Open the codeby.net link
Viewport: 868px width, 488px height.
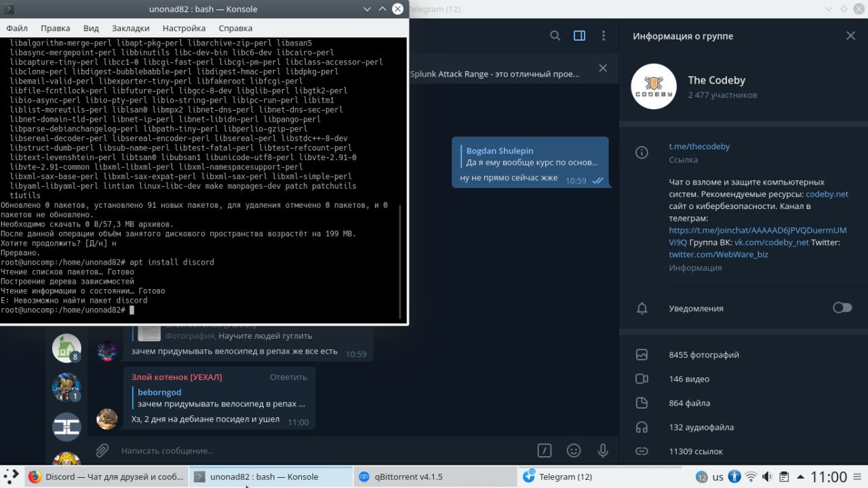(x=827, y=194)
